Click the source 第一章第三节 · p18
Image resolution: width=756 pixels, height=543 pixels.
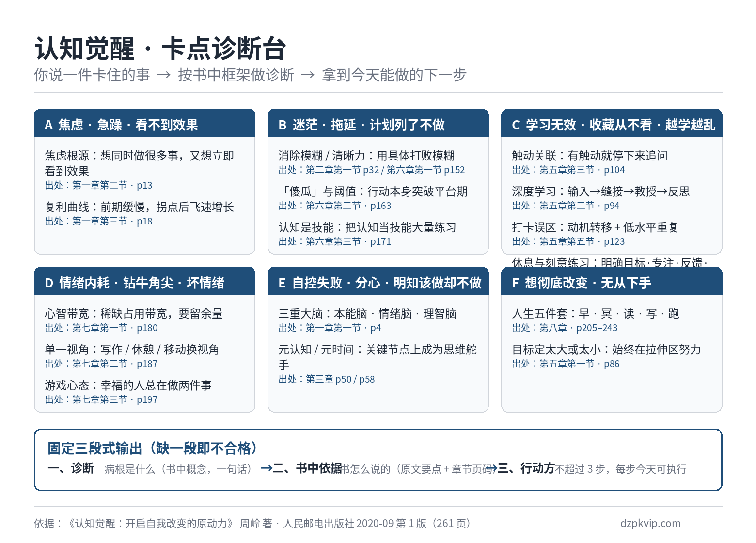[98, 221]
